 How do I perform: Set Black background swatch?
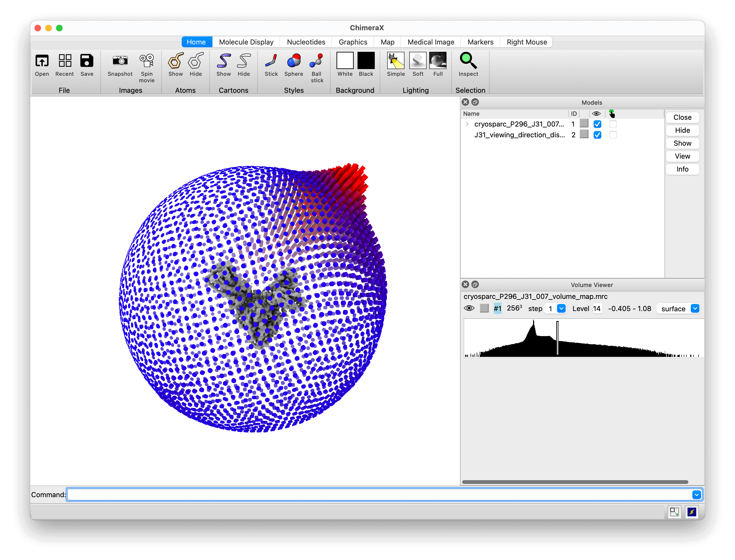coord(366,61)
